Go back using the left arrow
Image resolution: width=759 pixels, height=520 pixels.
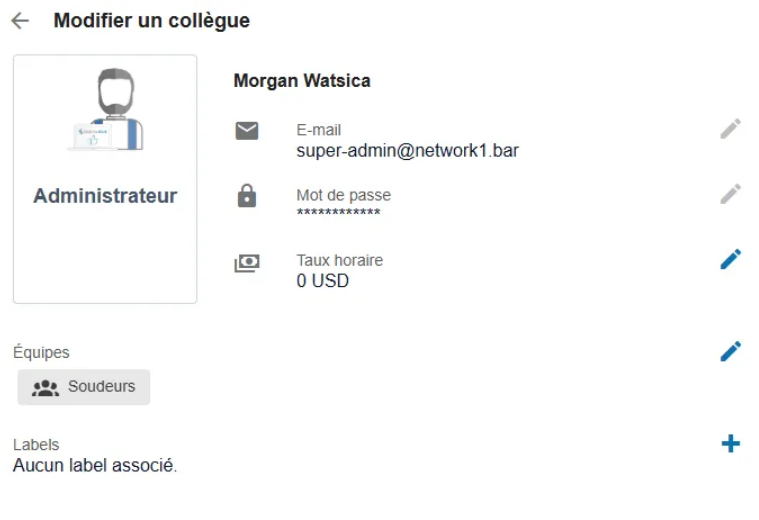[x=20, y=21]
